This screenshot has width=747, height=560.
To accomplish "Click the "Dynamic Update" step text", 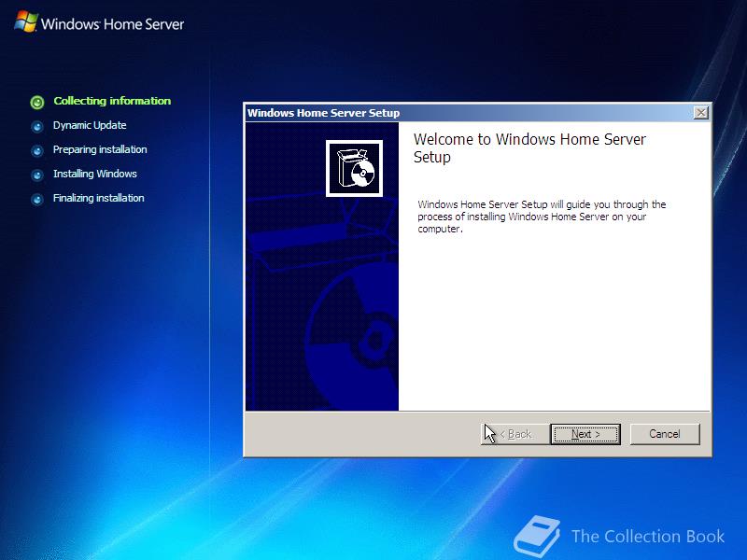I will click(x=90, y=125).
